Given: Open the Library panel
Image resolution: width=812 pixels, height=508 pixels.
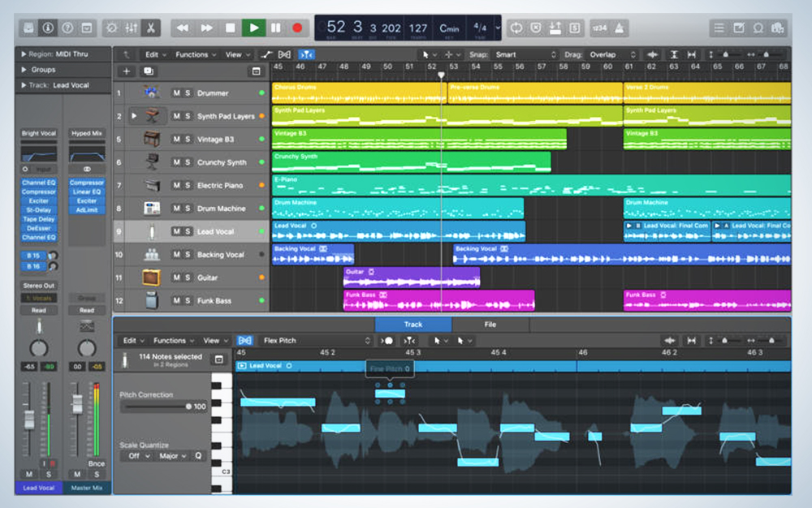Looking at the screenshot, I should click(28, 28).
